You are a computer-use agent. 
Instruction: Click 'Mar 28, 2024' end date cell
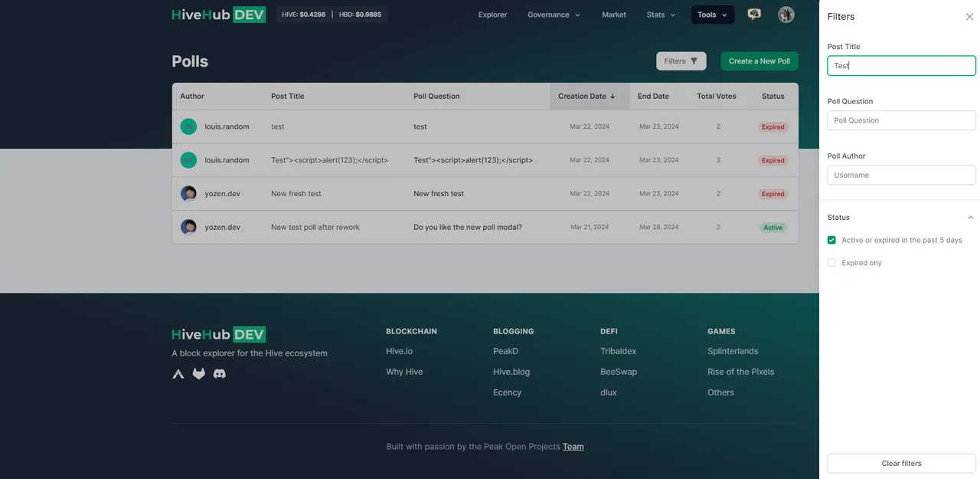pyautogui.click(x=659, y=228)
